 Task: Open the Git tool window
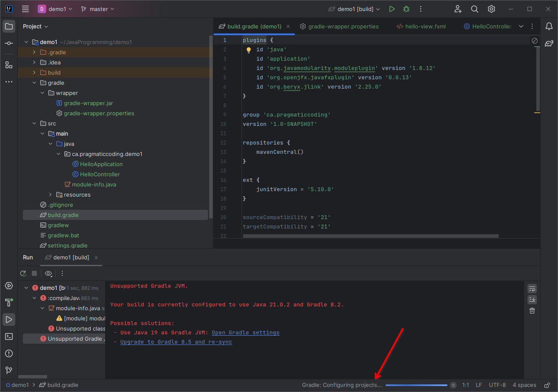[9, 370]
